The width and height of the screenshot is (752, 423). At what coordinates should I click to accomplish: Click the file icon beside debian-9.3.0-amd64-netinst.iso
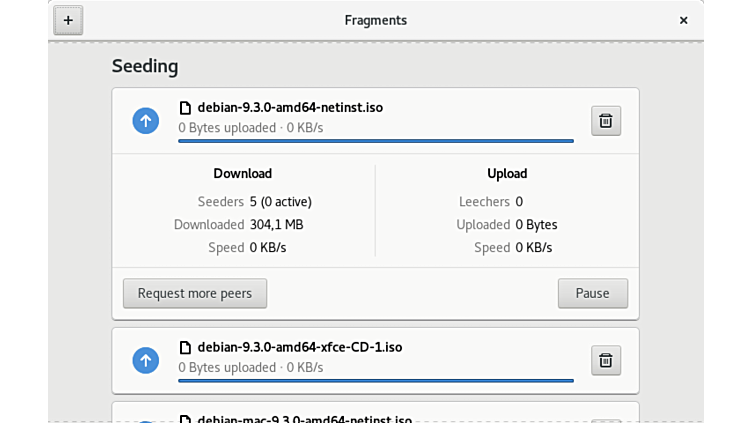185,107
